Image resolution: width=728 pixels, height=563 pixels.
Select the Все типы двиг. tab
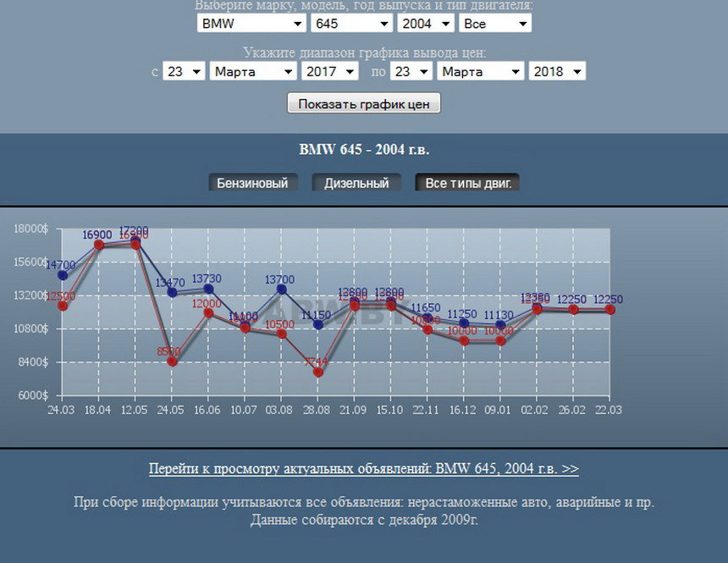(x=467, y=183)
